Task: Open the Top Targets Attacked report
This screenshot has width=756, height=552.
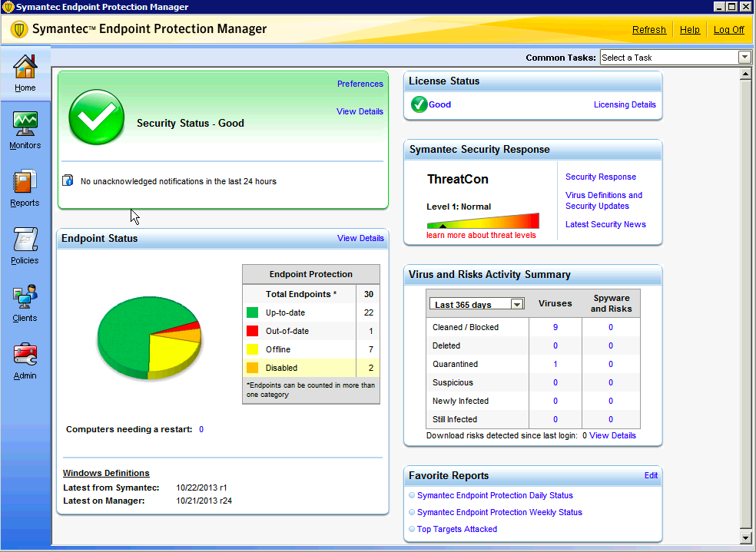Action: click(x=456, y=529)
